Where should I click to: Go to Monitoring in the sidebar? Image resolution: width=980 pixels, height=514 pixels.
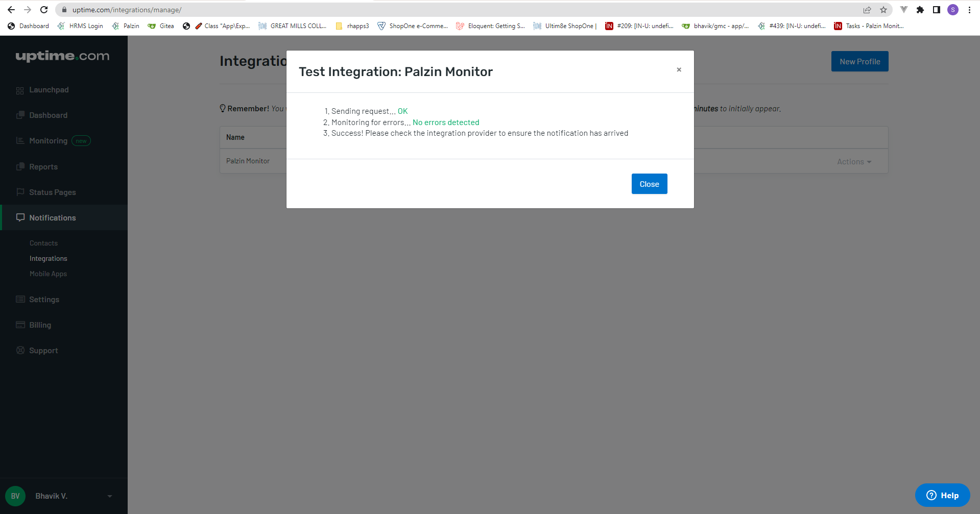click(48, 141)
